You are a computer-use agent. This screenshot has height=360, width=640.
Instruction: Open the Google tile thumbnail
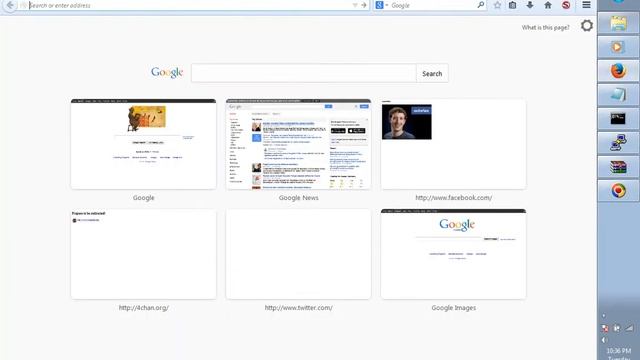pos(144,144)
